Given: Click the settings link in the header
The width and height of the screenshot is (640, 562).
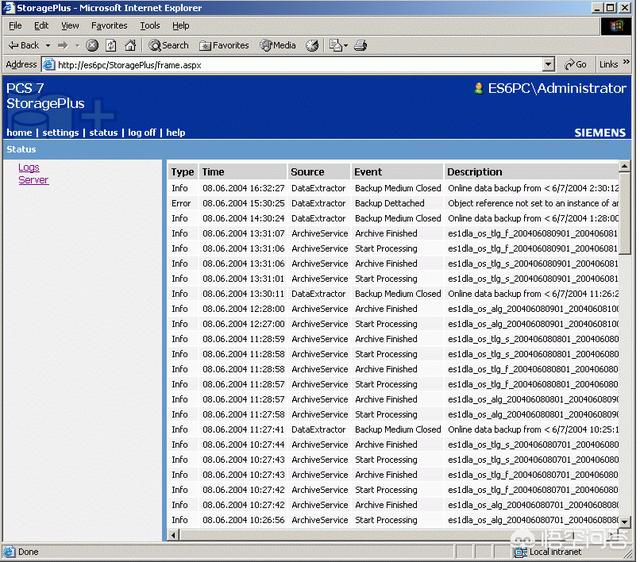Looking at the screenshot, I should (x=60, y=133).
